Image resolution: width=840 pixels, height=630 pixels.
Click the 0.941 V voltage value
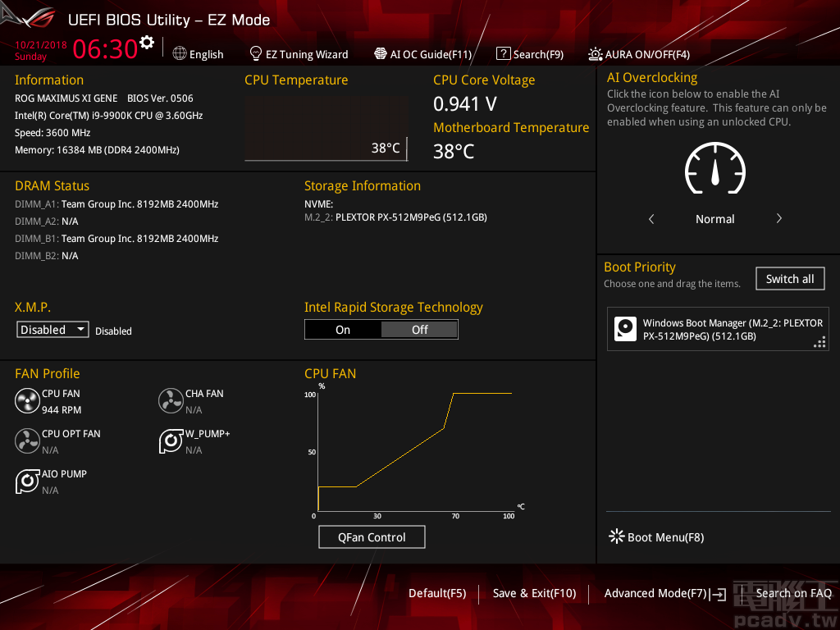click(x=465, y=104)
